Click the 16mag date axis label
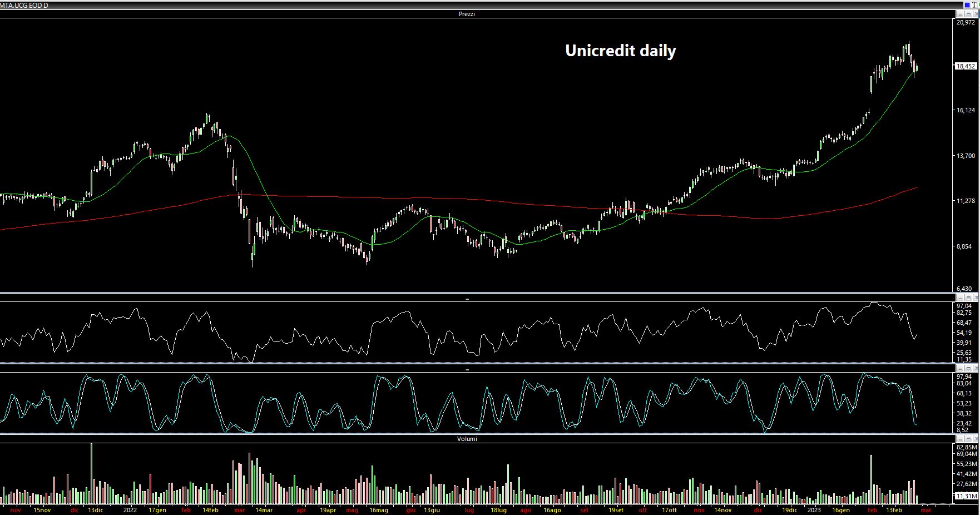 pyautogui.click(x=378, y=510)
